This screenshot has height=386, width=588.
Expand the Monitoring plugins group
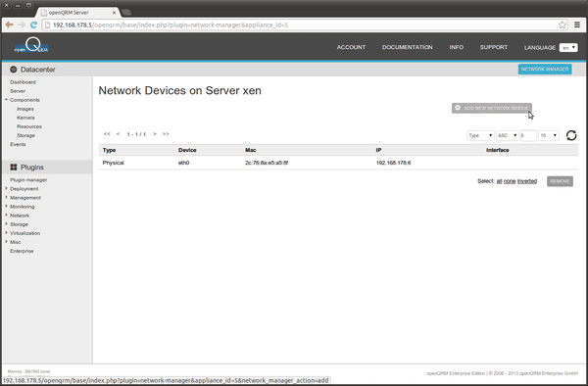click(7, 207)
